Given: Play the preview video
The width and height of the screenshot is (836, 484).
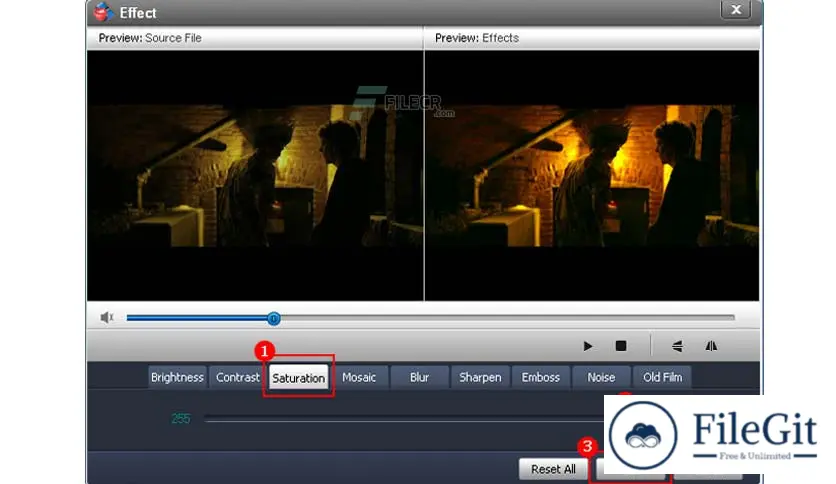Looking at the screenshot, I should point(588,346).
